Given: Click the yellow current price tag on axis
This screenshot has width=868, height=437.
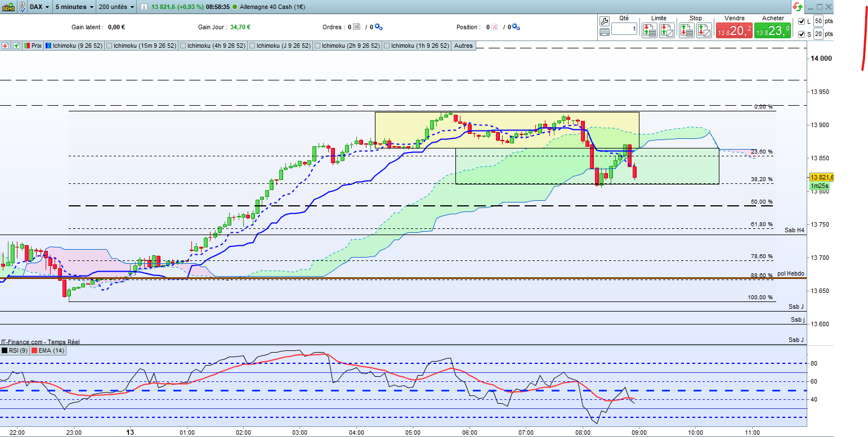Looking at the screenshot, I should [822, 177].
